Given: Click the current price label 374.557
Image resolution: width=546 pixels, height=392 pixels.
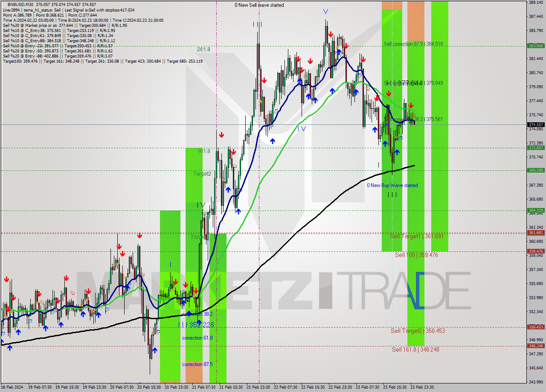Looking at the screenshot, I should pyautogui.click(x=536, y=125).
